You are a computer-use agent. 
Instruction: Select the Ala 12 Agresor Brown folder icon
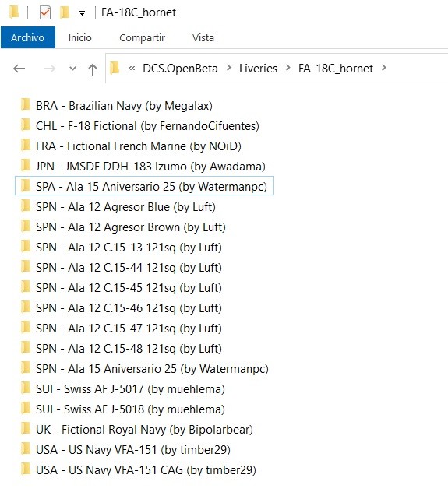[x=26, y=227]
